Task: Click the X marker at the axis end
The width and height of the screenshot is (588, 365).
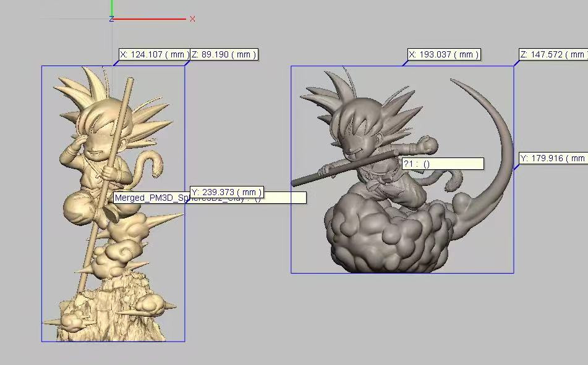Action: point(192,19)
